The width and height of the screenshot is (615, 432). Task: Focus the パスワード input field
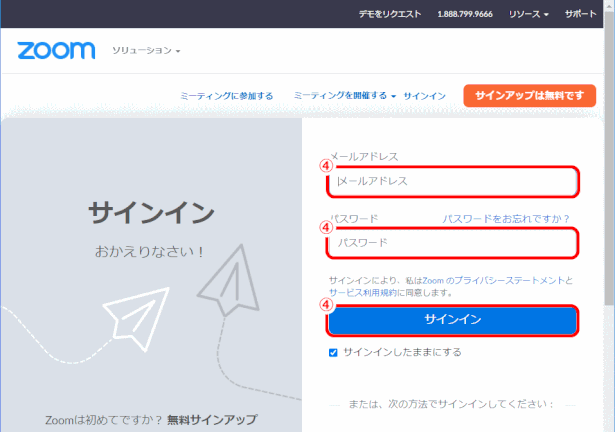pos(453,242)
